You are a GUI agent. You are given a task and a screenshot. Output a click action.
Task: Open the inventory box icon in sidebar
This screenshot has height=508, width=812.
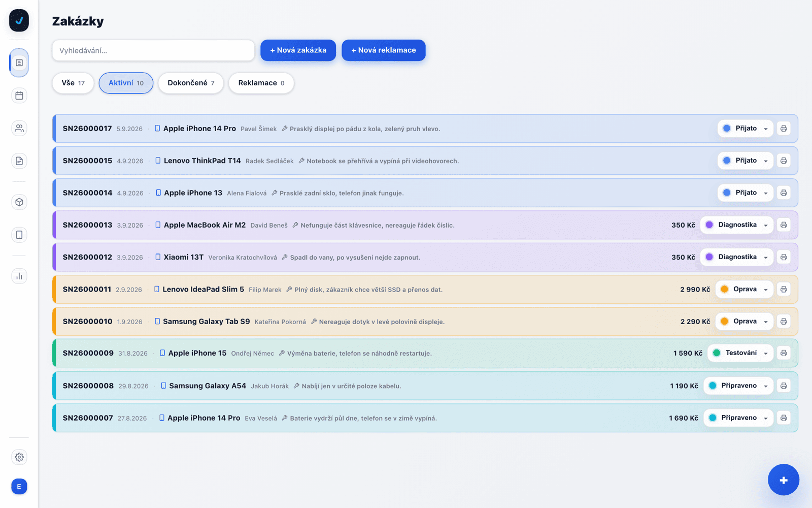point(19,202)
